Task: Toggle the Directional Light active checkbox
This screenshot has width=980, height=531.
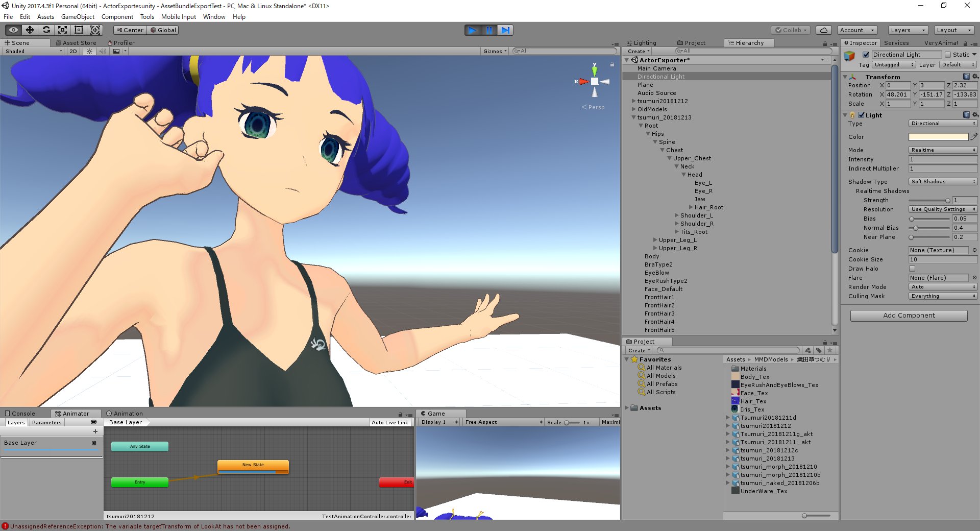Action: (x=866, y=55)
